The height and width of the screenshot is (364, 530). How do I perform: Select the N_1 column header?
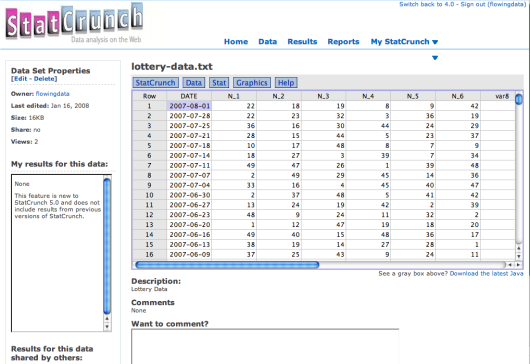click(x=234, y=96)
